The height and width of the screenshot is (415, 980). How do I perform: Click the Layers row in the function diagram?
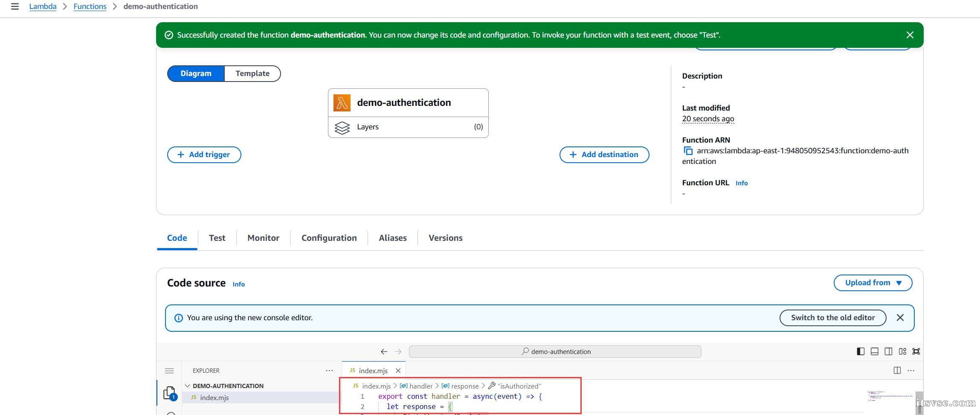click(408, 127)
